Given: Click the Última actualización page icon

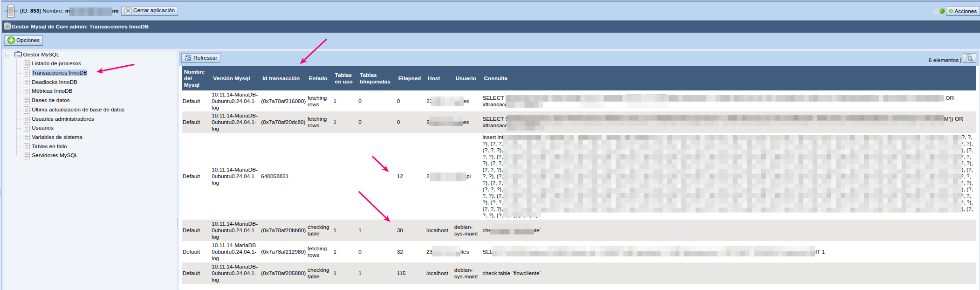Looking at the screenshot, I should 27,110.
